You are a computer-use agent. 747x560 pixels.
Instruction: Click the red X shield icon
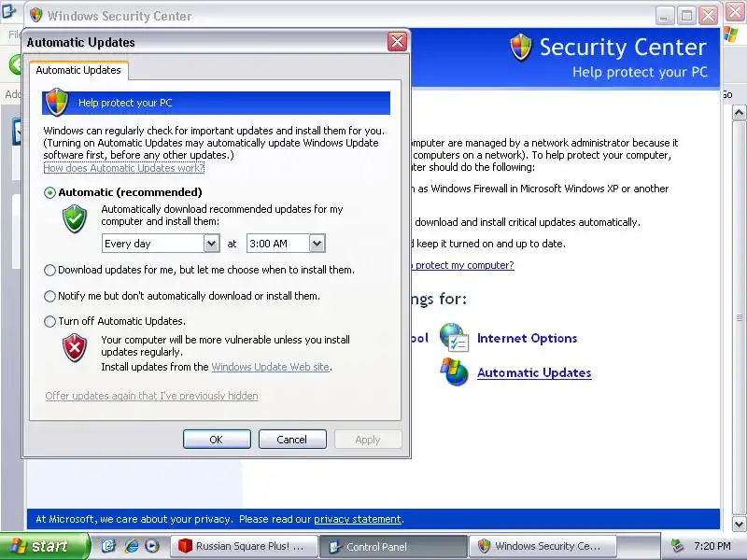[x=75, y=347]
